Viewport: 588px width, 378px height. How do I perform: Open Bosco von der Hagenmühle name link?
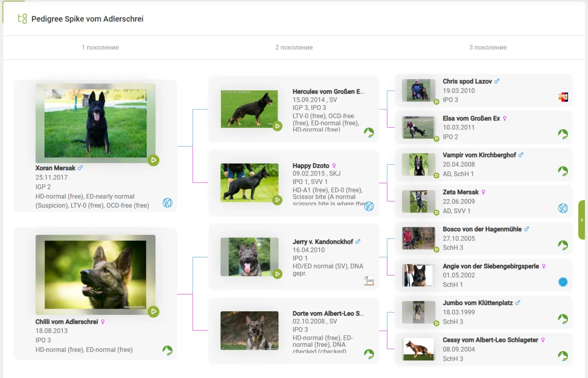pos(482,229)
